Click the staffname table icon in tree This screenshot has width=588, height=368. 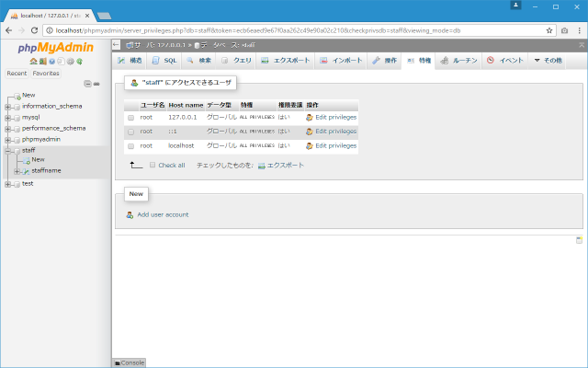[x=26, y=171]
